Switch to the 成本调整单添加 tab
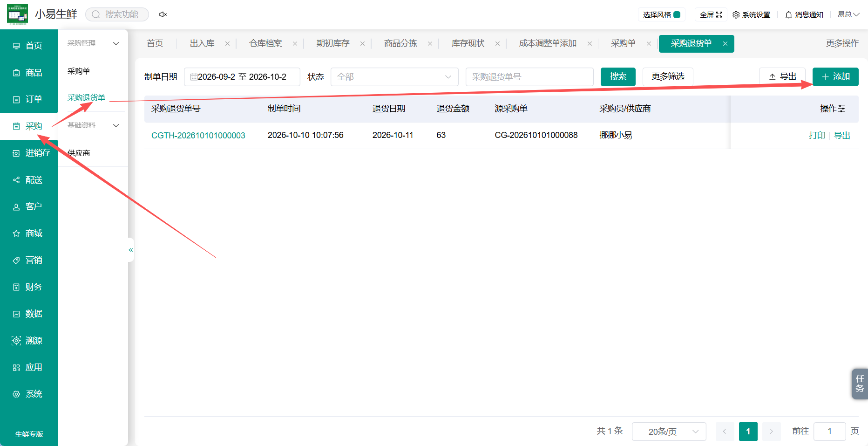The image size is (868, 446). (548, 43)
